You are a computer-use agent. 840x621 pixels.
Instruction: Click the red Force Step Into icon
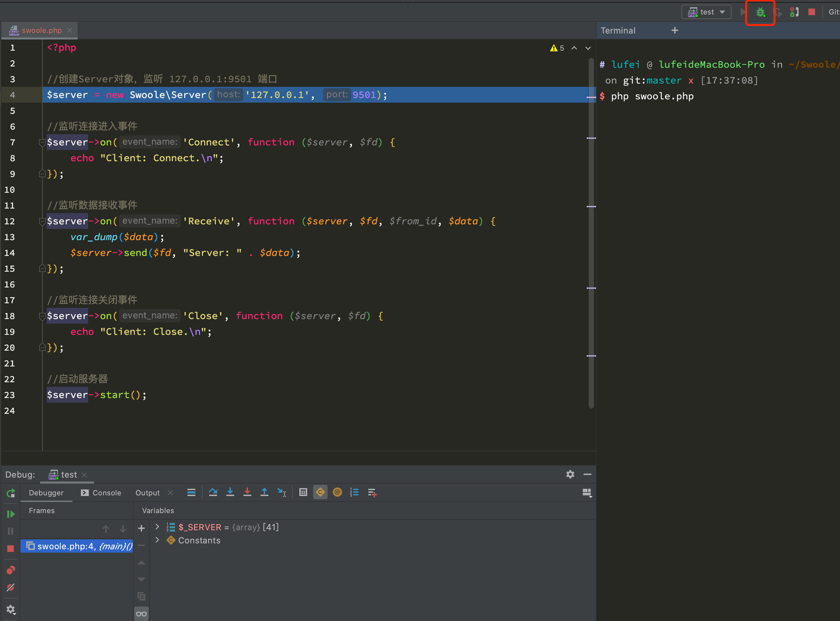coord(247,492)
